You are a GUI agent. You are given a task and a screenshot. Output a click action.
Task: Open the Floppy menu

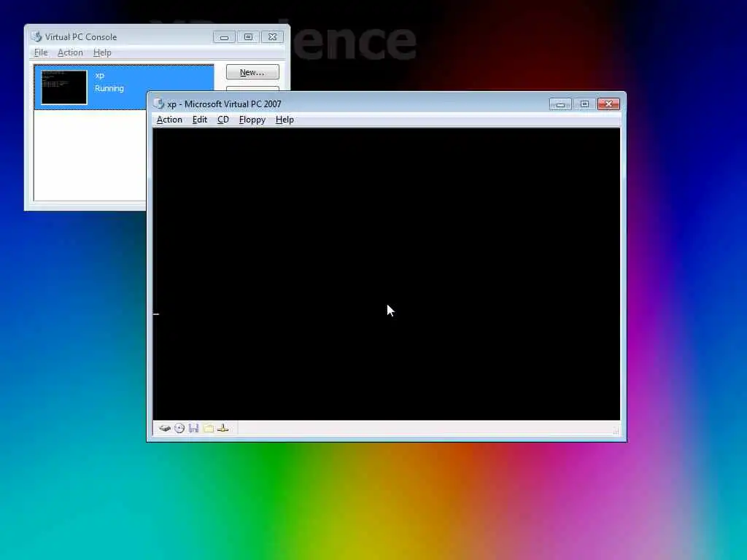[x=252, y=120]
